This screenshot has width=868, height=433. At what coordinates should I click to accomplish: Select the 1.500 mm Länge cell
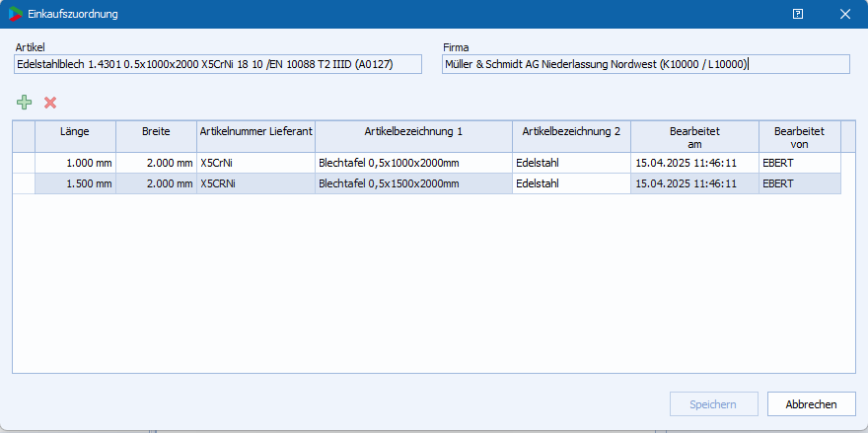(75, 183)
